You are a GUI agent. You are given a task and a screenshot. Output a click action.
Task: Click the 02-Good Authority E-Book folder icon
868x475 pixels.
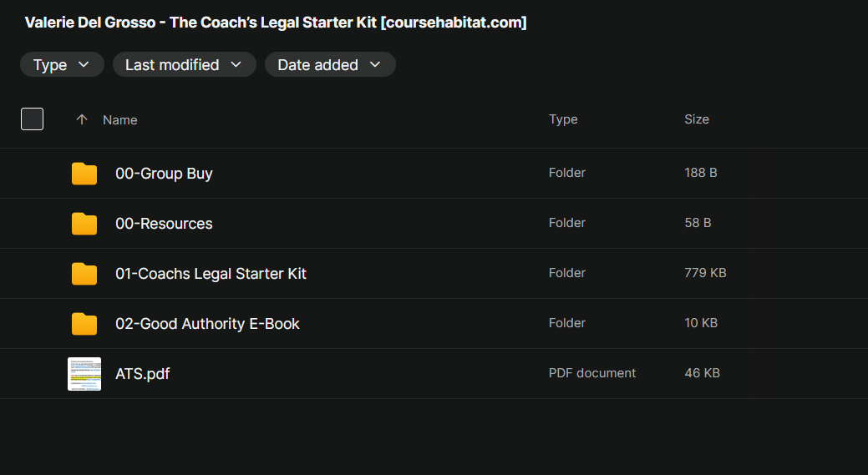[84, 324]
